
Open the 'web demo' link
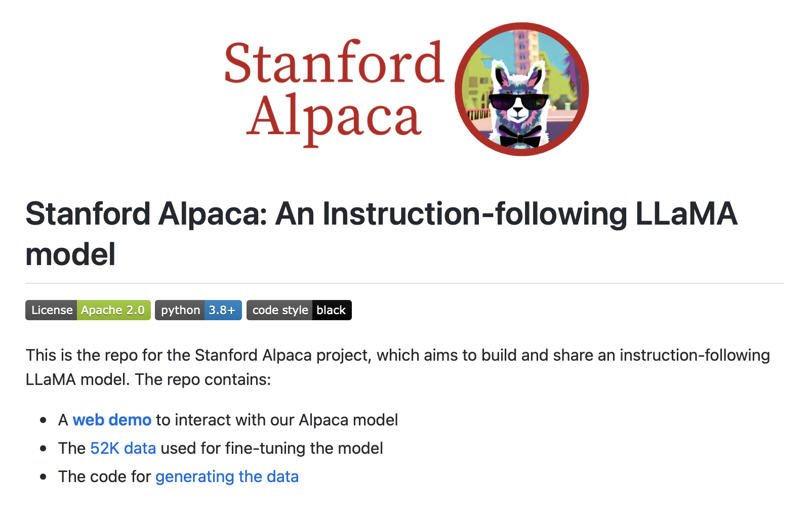tap(112, 420)
